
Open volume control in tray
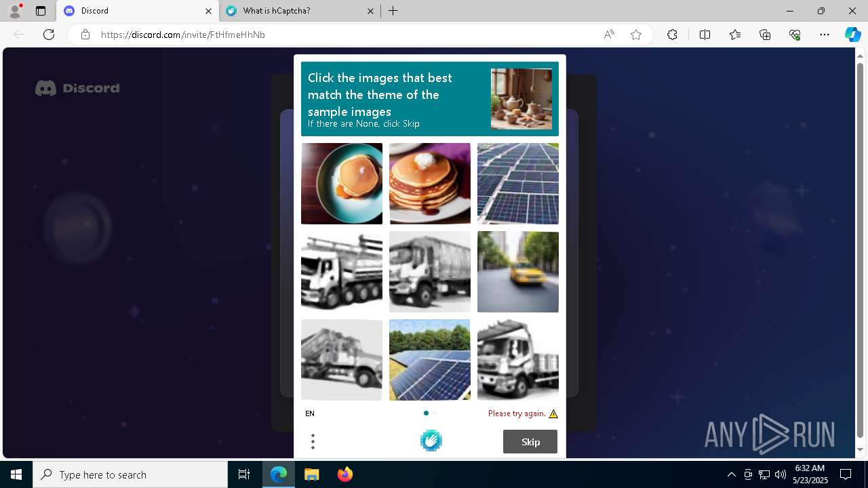[780, 474]
